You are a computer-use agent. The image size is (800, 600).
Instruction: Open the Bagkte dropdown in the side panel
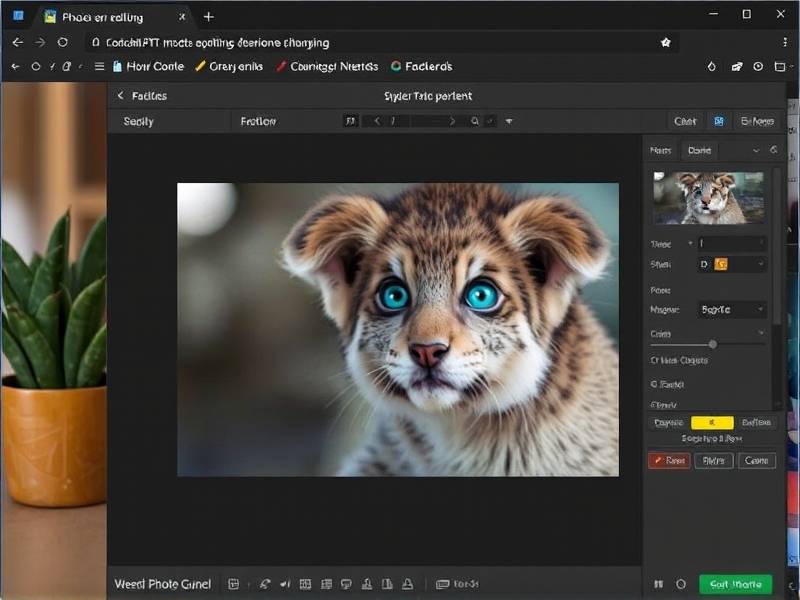(x=732, y=310)
